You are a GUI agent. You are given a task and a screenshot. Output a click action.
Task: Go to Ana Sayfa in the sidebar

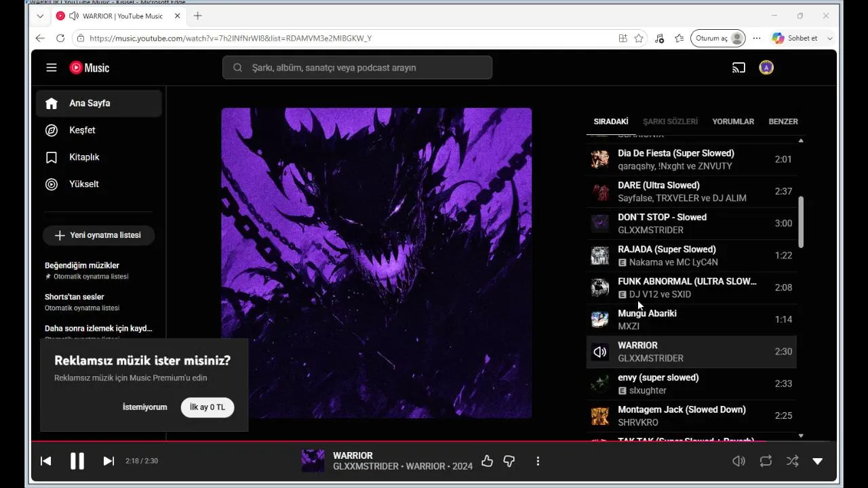(99, 104)
